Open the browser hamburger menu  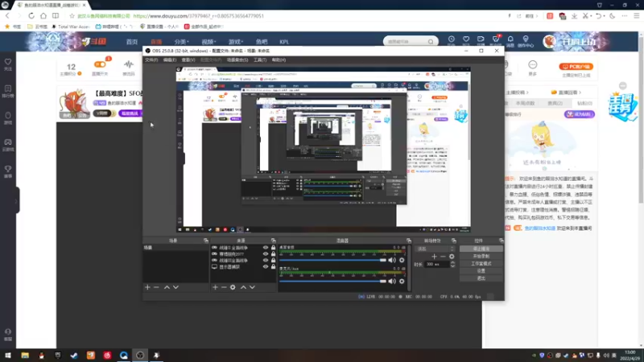[x=637, y=16]
